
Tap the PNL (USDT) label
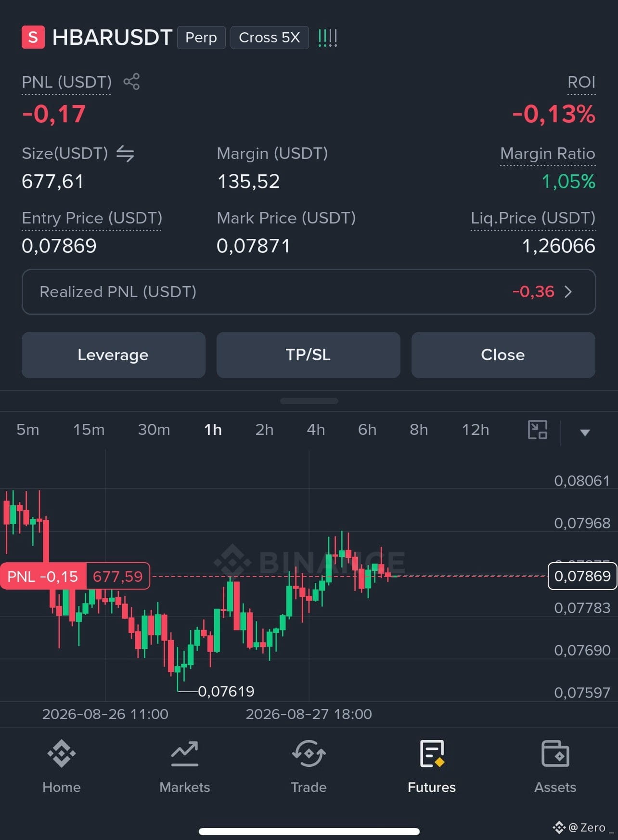[66, 82]
